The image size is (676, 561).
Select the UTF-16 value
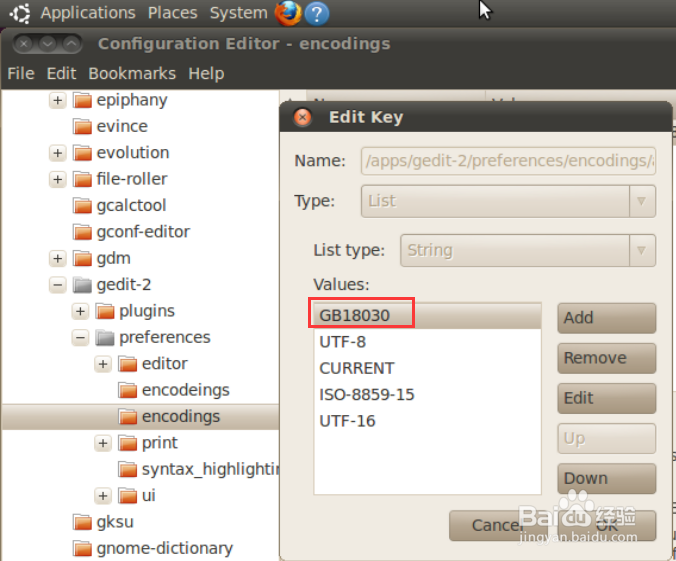tap(427, 421)
